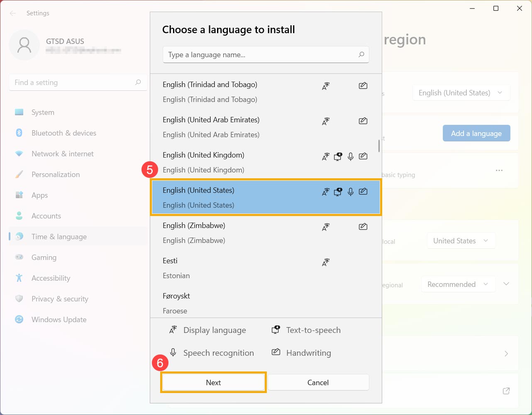
Task: Click the Windows Update icon
Action: pyautogui.click(x=19, y=319)
